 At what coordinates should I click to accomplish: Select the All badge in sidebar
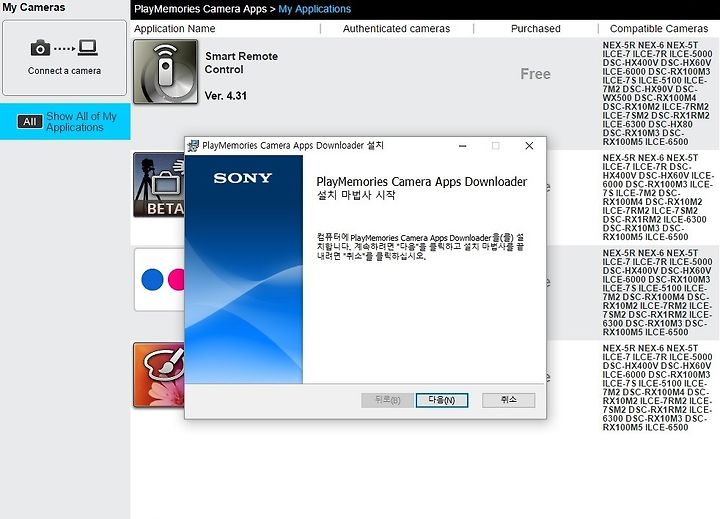pyautogui.click(x=30, y=122)
